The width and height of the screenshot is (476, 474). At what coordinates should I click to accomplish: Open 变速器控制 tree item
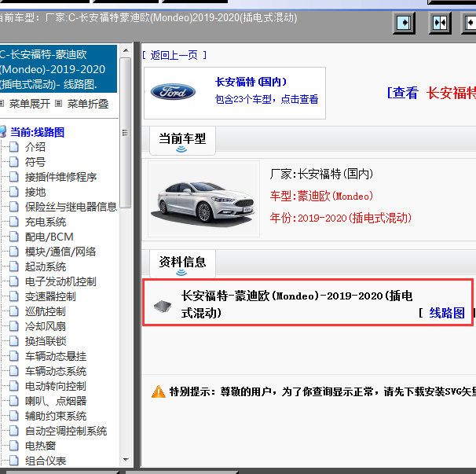[50, 296]
